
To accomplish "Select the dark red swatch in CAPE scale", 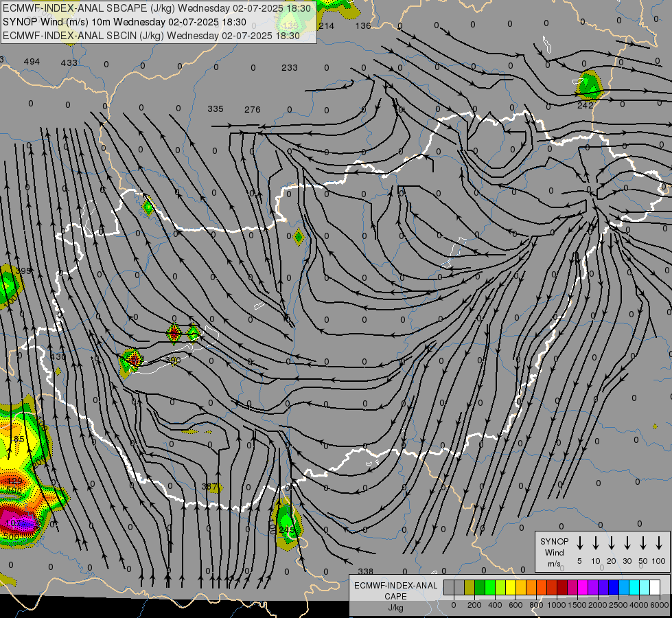I will 562,588.
